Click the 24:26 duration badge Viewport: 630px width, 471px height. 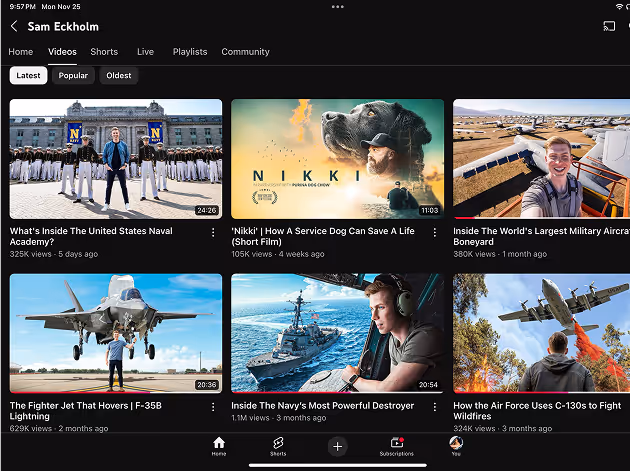coord(207,210)
